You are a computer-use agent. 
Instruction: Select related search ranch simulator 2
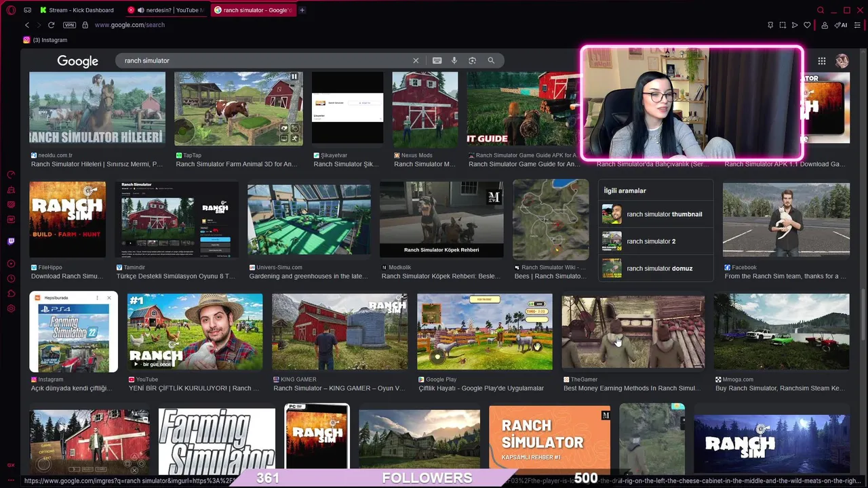pos(656,241)
